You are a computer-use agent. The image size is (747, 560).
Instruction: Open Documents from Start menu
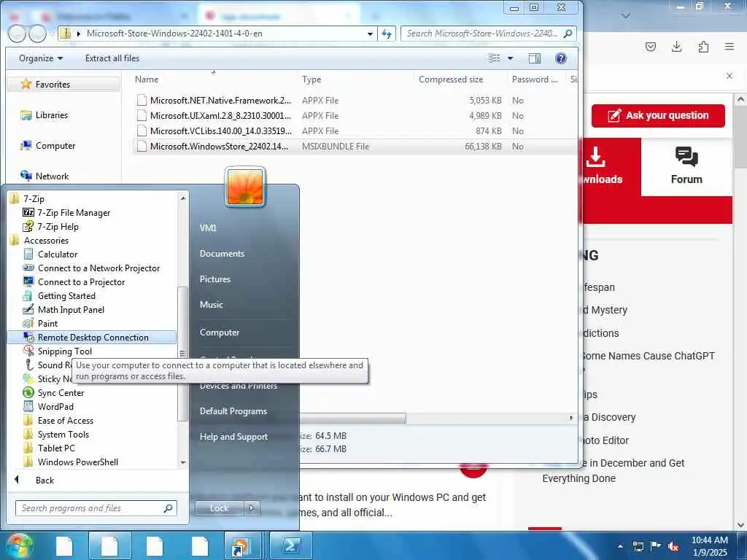coord(222,254)
